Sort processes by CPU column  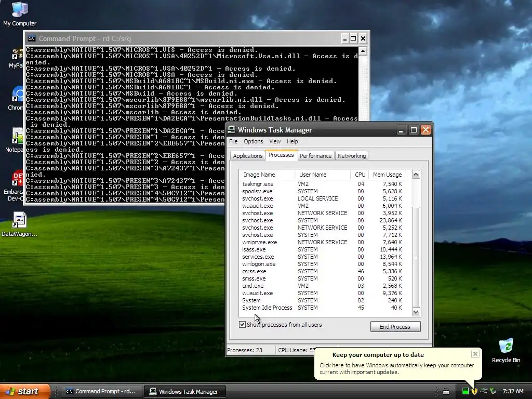tap(360, 175)
